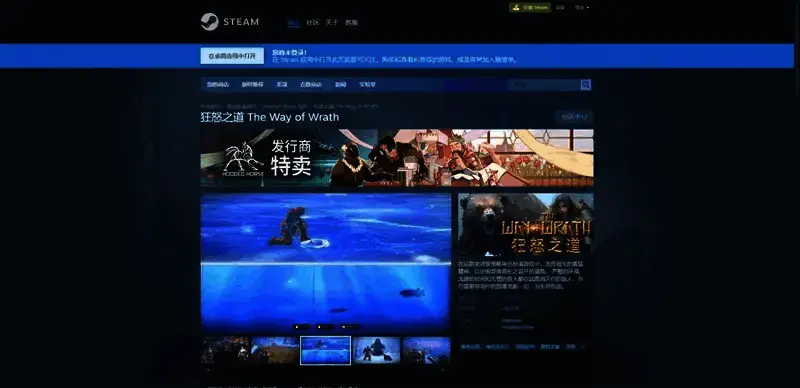Open the second store menu item, New & Noteworthy
Screen dimensions: 800x388
253,85
